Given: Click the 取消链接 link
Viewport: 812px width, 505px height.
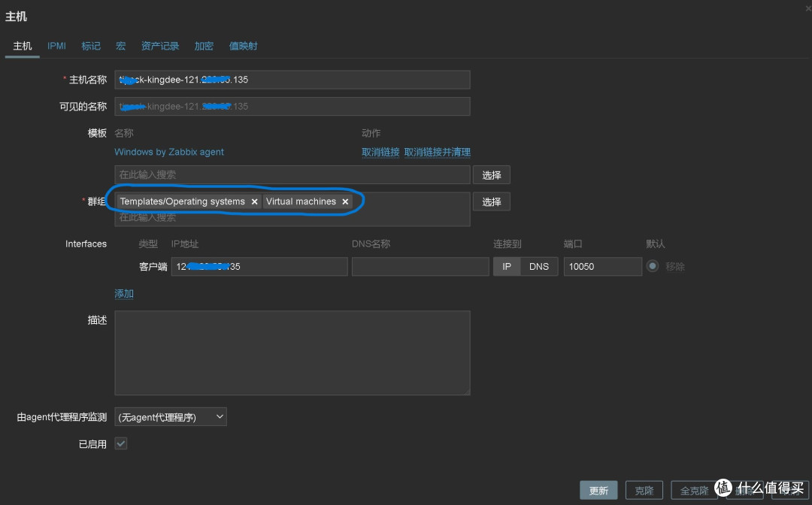Looking at the screenshot, I should [x=380, y=152].
